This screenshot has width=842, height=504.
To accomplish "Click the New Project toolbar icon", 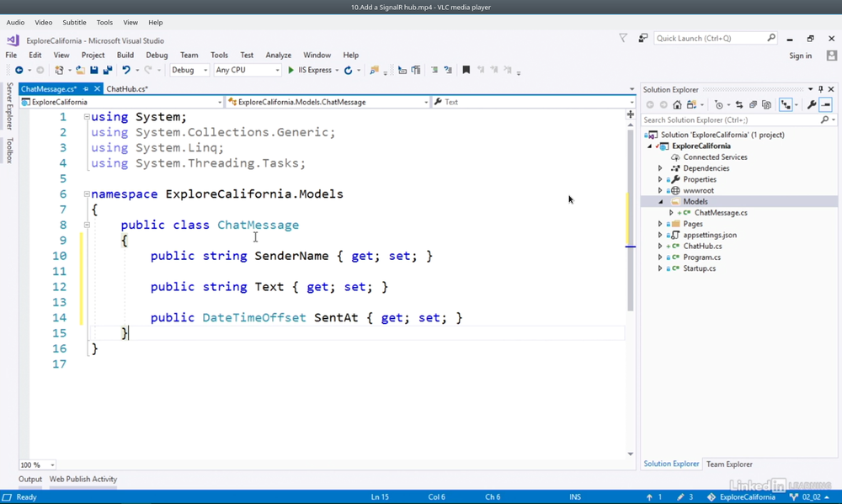I will click(59, 71).
